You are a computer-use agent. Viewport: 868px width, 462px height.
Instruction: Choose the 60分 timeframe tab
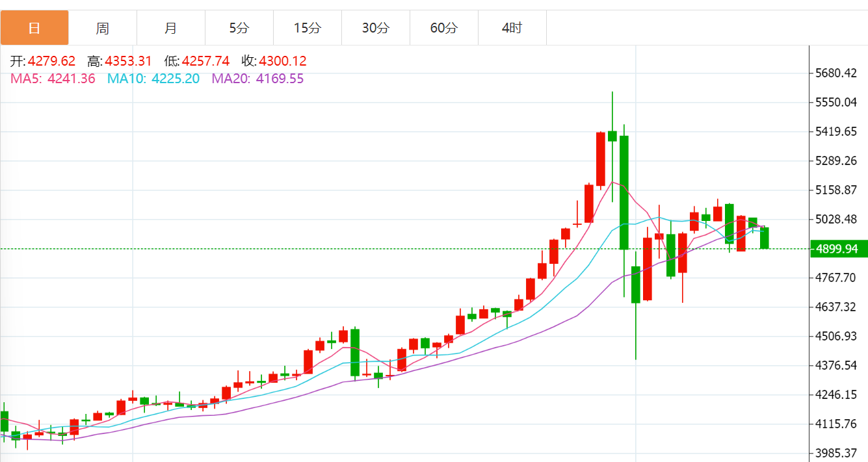click(x=443, y=28)
